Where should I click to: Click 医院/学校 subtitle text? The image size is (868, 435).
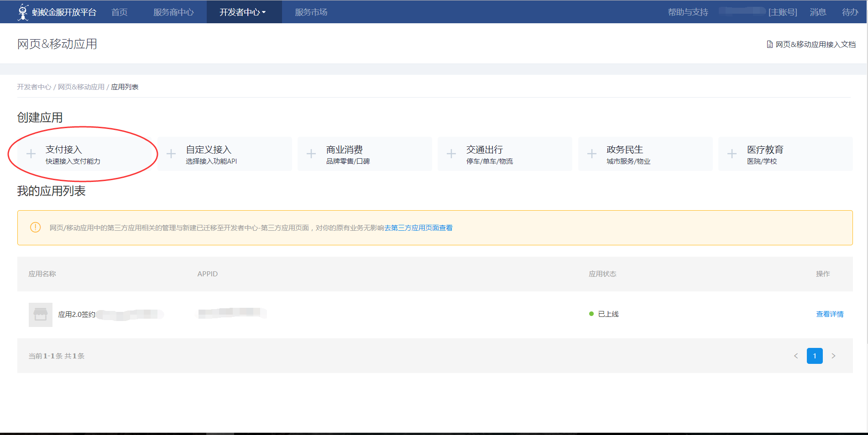(x=762, y=161)
